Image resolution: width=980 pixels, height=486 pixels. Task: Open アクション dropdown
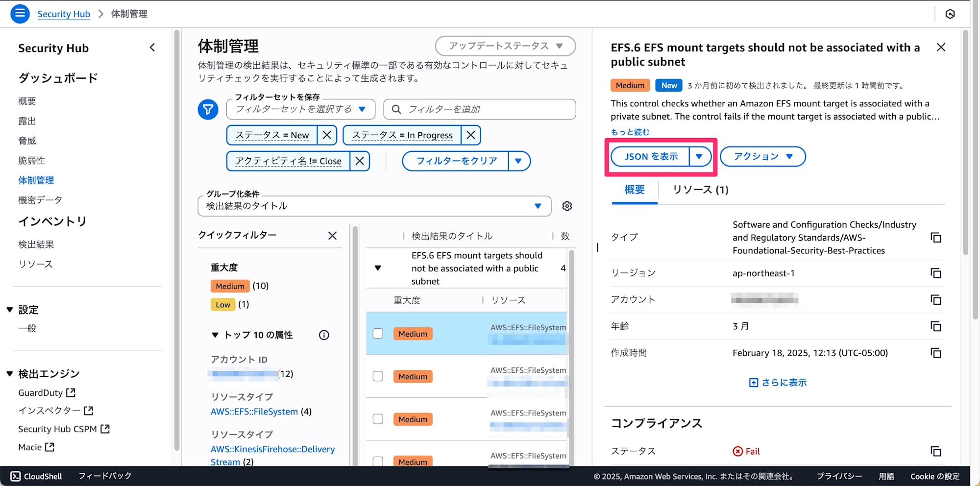pos(762,156)
